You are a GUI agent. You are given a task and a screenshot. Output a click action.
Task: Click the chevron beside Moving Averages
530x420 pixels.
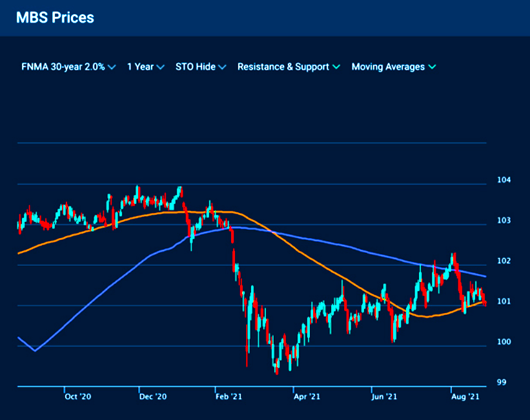432,67
